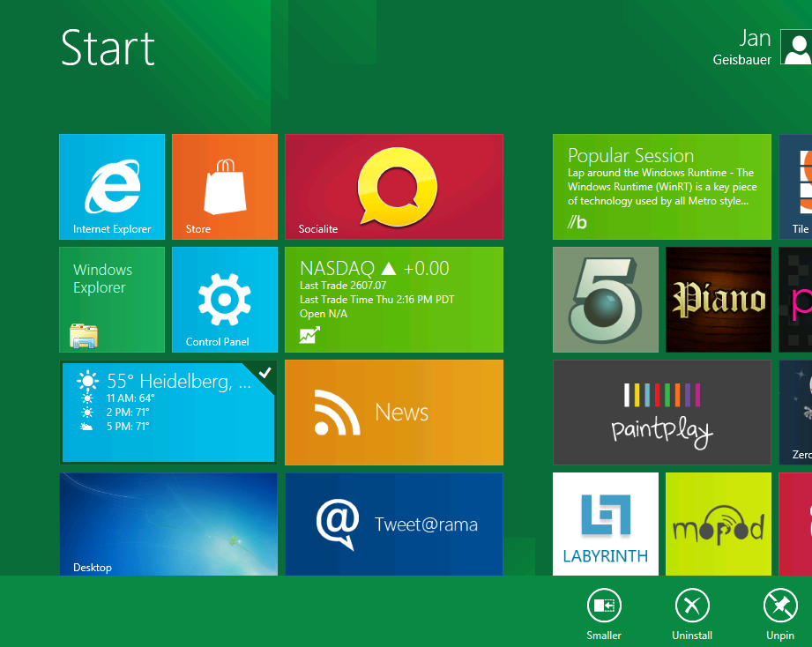812x647 pixels.
Task: Open the Internet Explorer tile
Action: coord(112,187)
